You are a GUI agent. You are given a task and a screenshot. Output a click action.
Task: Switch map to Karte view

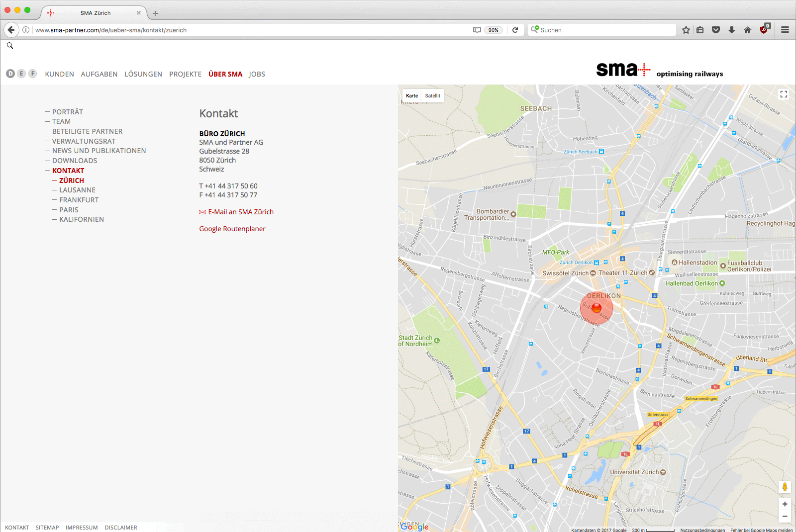point(412,95)
